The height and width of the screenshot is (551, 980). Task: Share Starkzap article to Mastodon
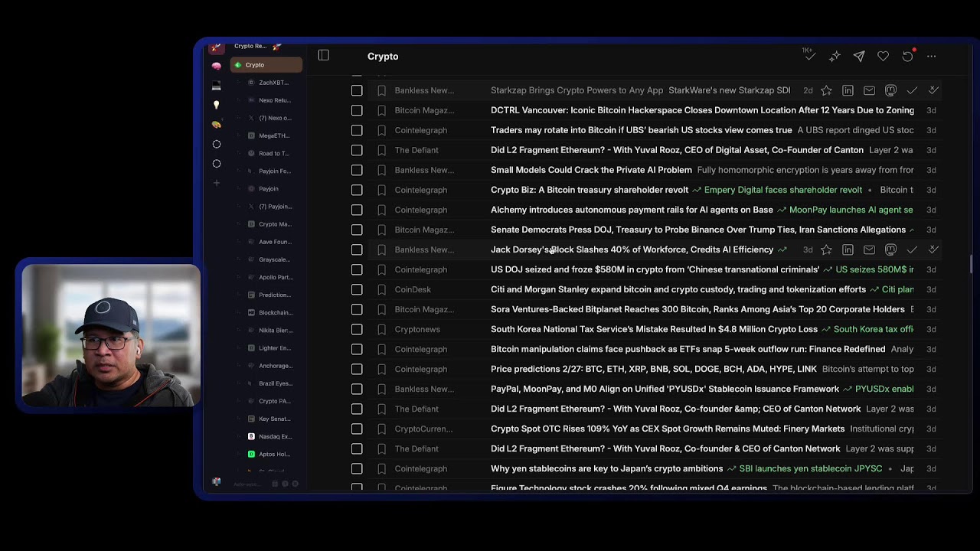[890, 90]
